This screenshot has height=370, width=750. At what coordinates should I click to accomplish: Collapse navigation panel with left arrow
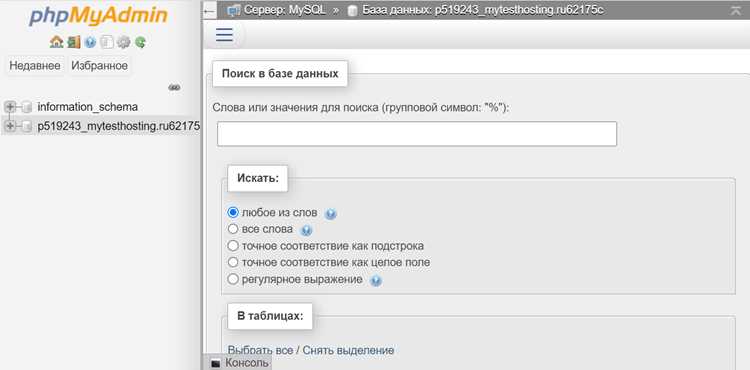point(209,11)
